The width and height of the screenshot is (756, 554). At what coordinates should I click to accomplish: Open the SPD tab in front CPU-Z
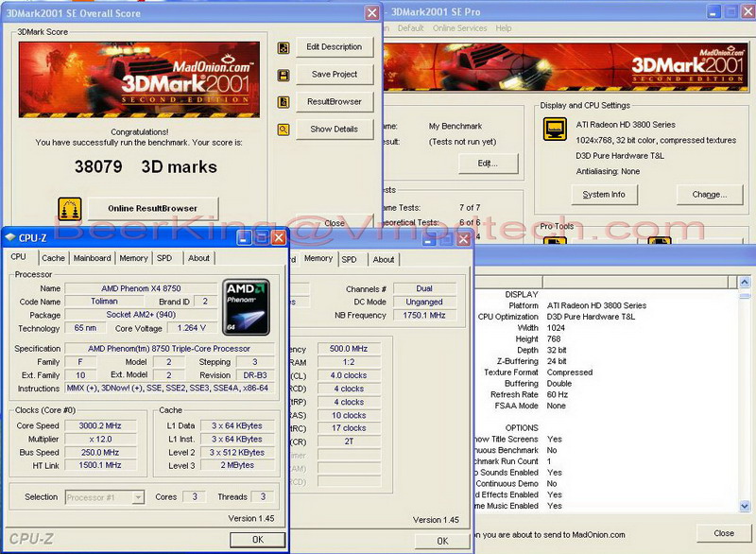tap(164, 258)
